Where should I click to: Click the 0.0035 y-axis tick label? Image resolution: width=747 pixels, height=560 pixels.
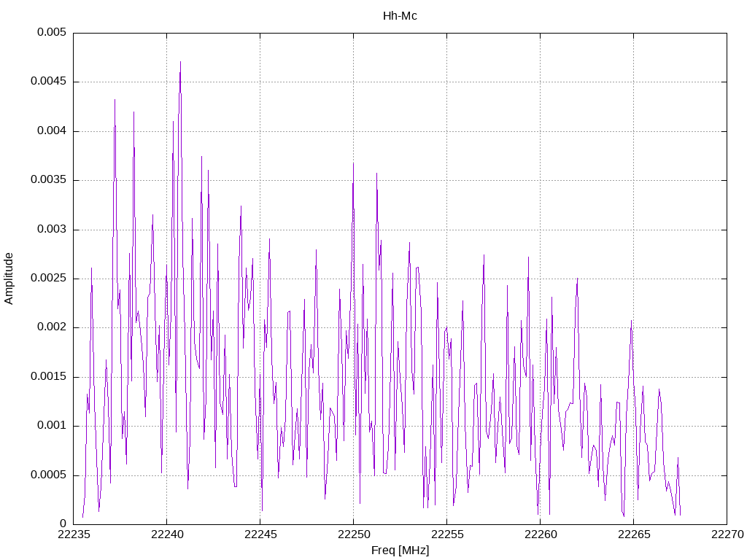coord(48,180)
